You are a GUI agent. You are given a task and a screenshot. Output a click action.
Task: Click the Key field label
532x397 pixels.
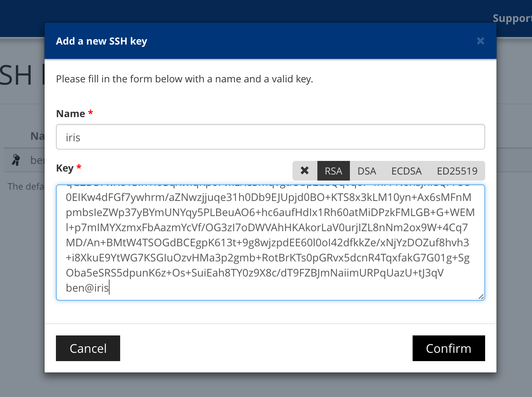pos(65,168)
